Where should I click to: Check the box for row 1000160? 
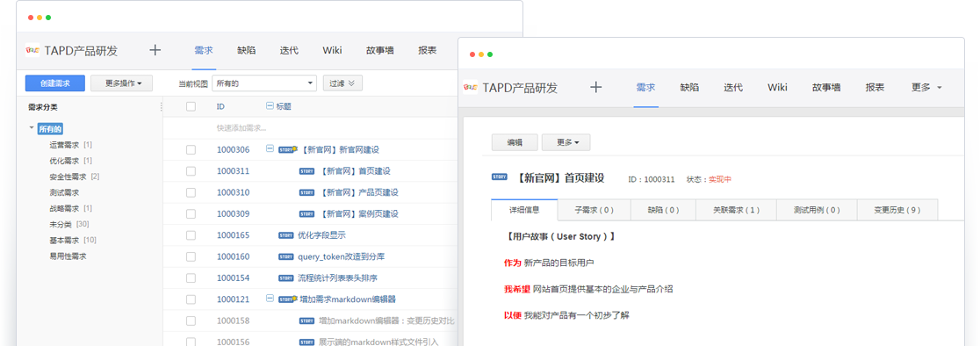click(191, 256)
